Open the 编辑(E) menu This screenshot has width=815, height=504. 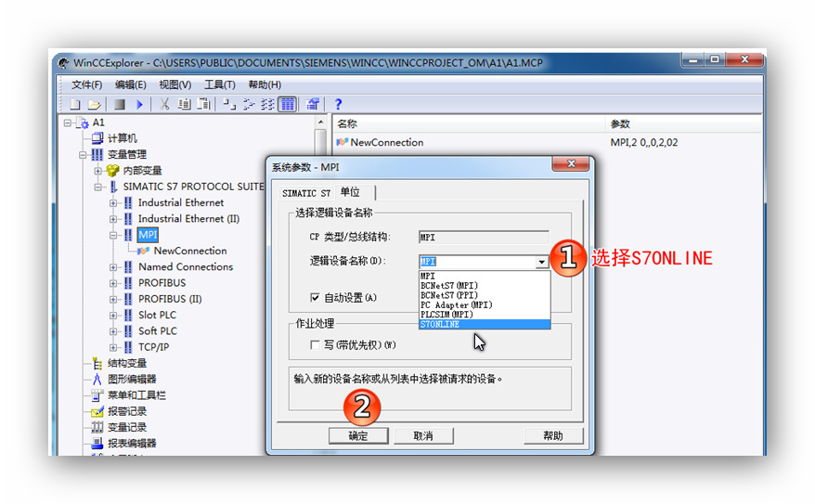(x=131, y=84)
